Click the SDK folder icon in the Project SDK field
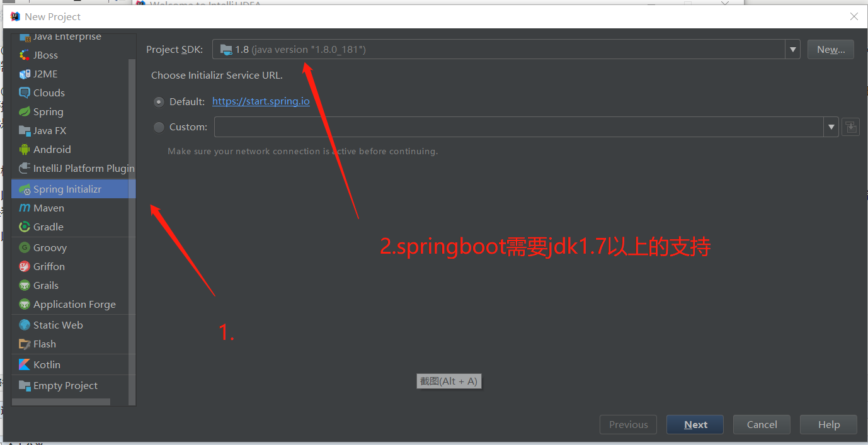The image size is (868, 445). pyautogui.click(x=226, y=49)
